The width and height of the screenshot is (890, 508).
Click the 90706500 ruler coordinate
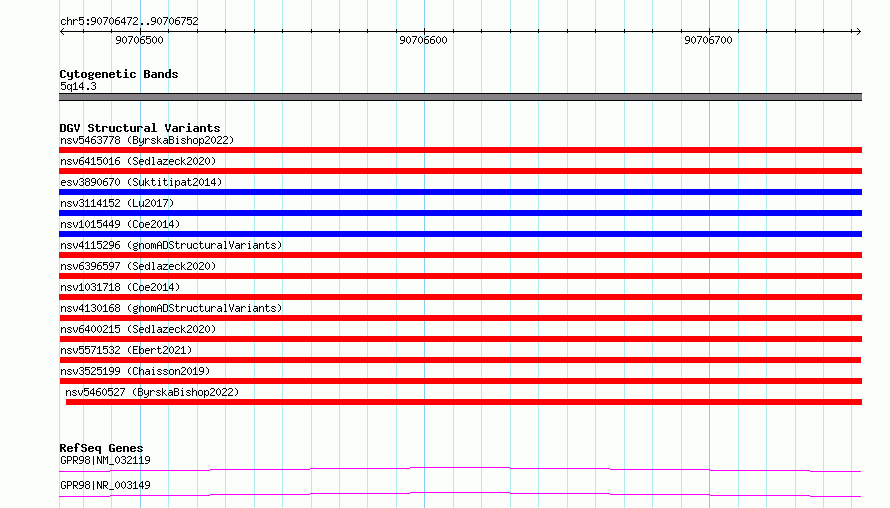tap(139, 40)
